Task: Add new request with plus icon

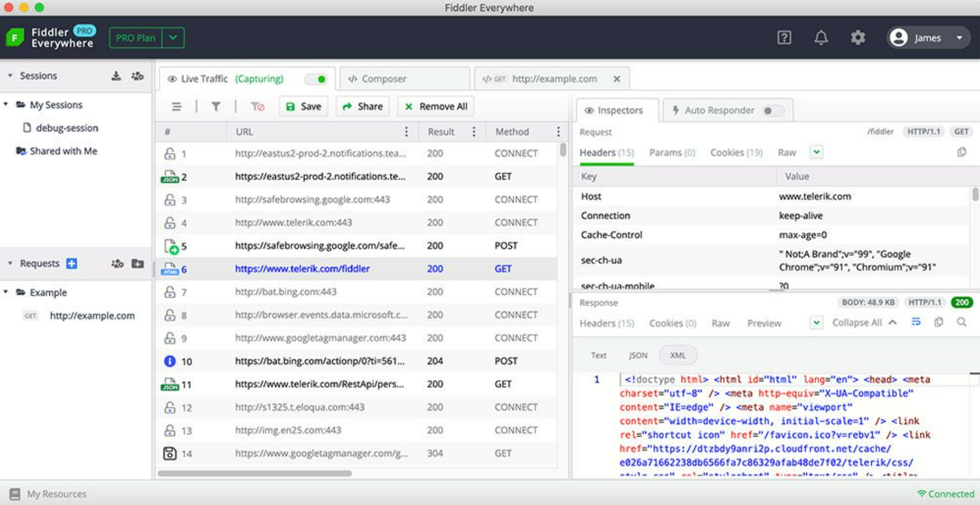Action: 72,263
